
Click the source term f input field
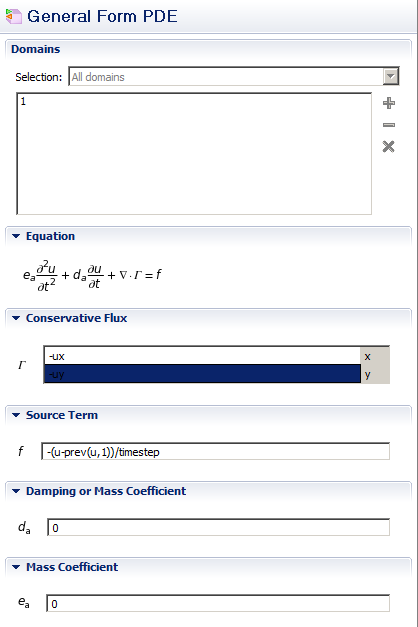[216, 452]
